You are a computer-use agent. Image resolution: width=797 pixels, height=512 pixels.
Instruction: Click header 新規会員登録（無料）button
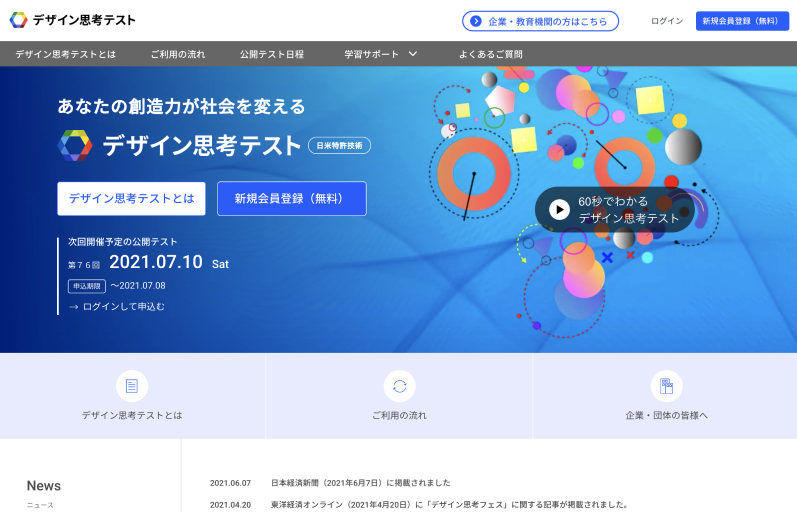click(742, 21)
